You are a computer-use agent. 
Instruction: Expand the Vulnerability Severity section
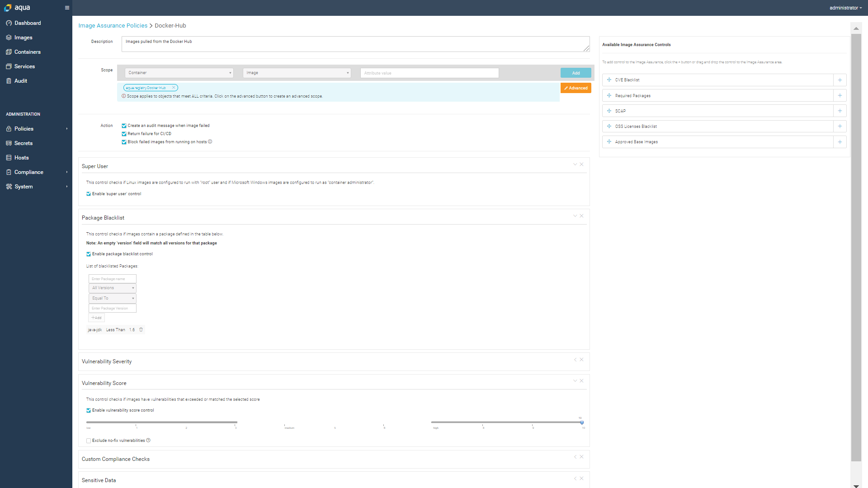pyautogui.click(x=575, y=360)
